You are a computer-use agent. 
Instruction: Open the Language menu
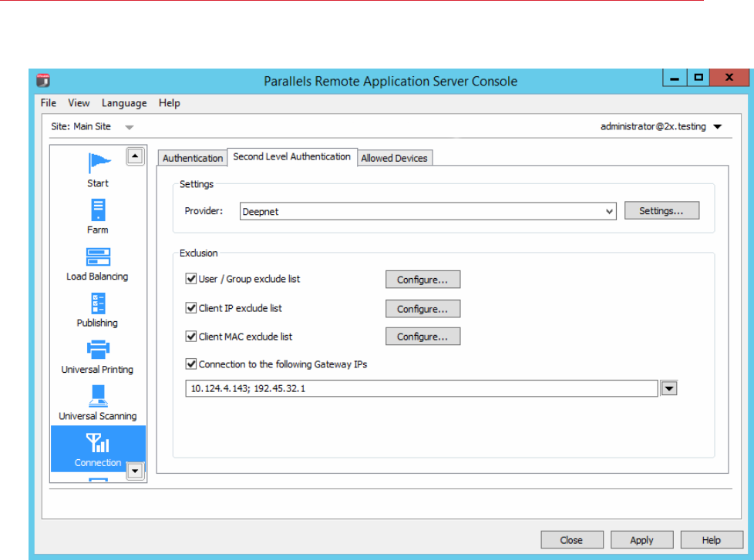(124, 102)
